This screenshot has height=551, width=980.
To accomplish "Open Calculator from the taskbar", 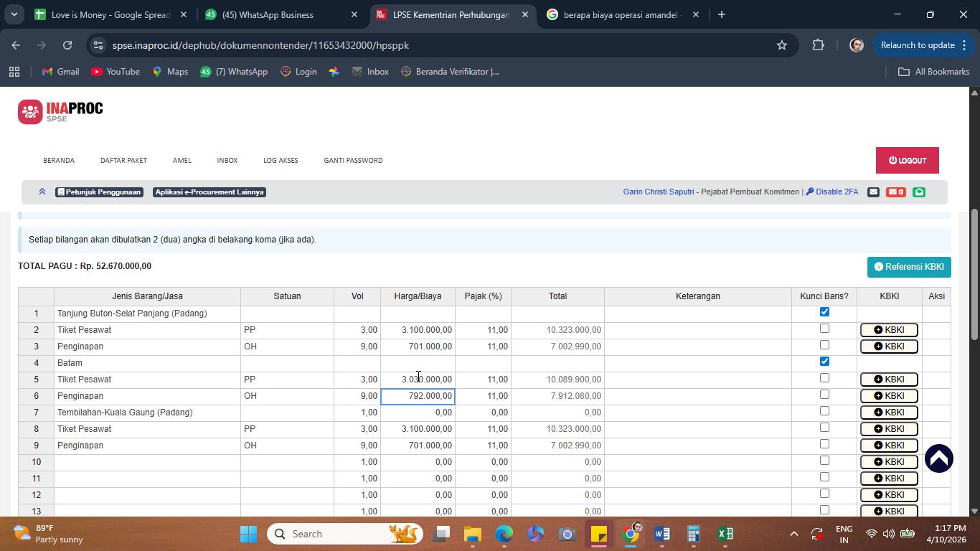I will [x=693, y=534].
